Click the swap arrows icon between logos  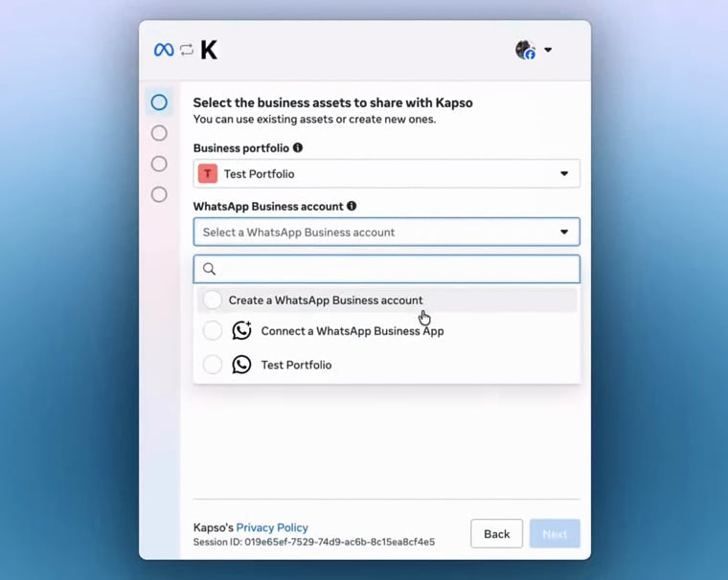[187, 50]
